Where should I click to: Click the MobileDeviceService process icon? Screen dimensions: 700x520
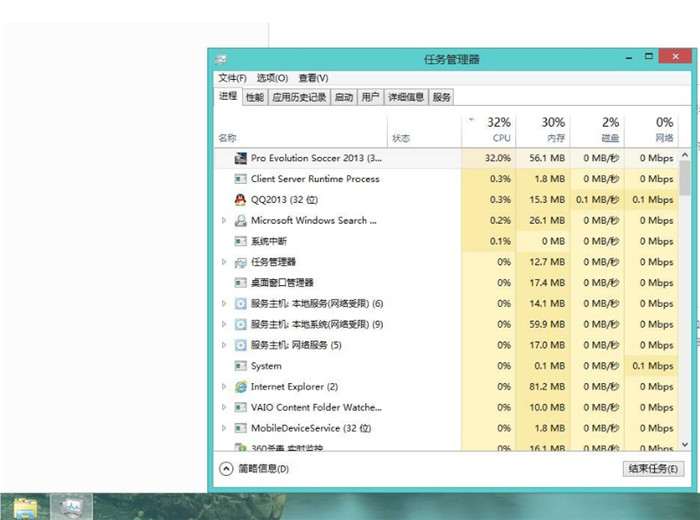pos(240,428)
